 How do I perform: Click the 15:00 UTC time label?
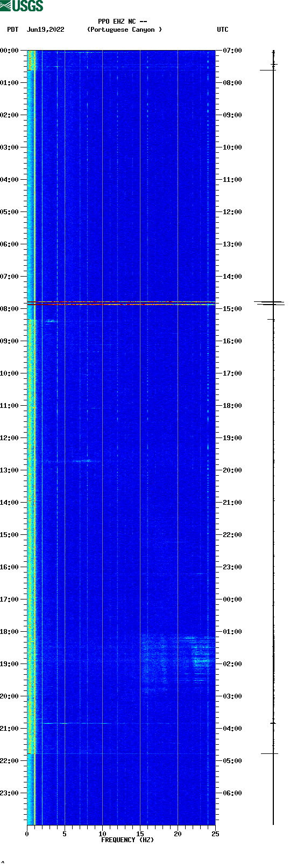click(x=232, y=308)
